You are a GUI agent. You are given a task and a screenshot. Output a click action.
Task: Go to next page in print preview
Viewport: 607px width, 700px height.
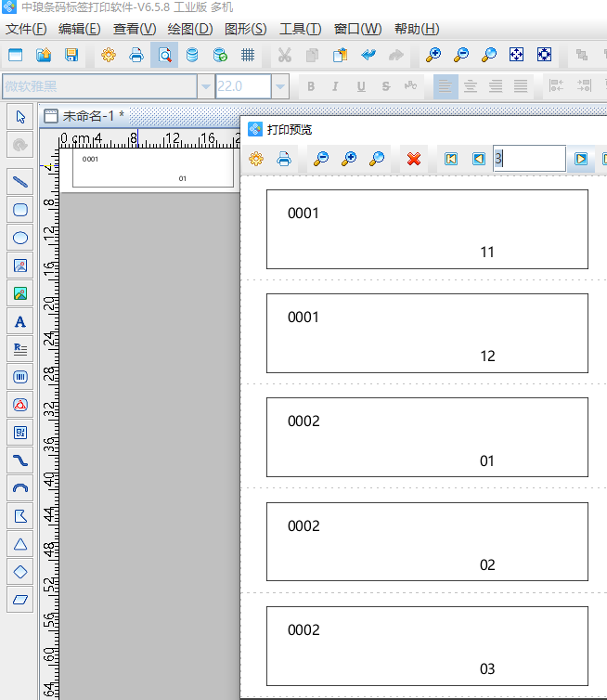coord(581,159)
